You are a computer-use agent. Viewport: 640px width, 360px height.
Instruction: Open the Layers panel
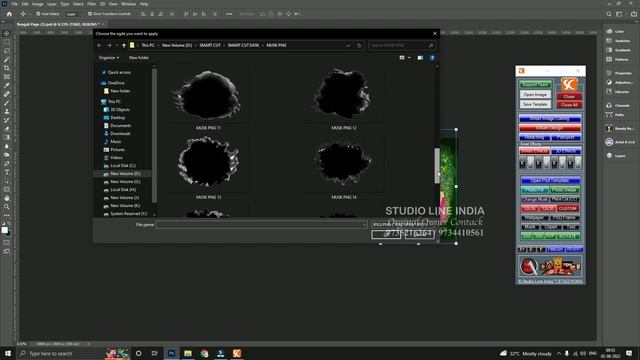tap(616, 156)
